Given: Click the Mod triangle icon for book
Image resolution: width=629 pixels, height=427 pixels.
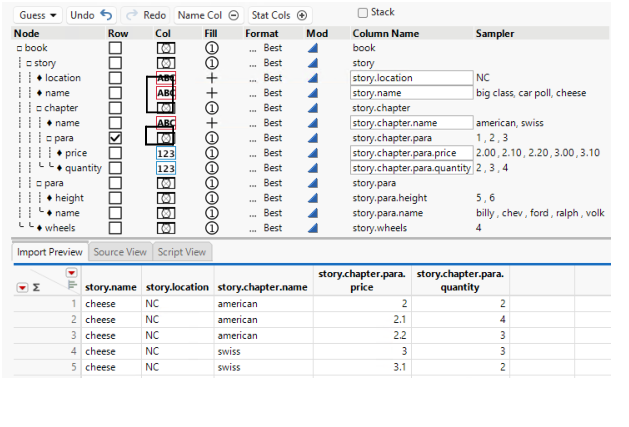Looking at the screenshot, I should [313, 48].
